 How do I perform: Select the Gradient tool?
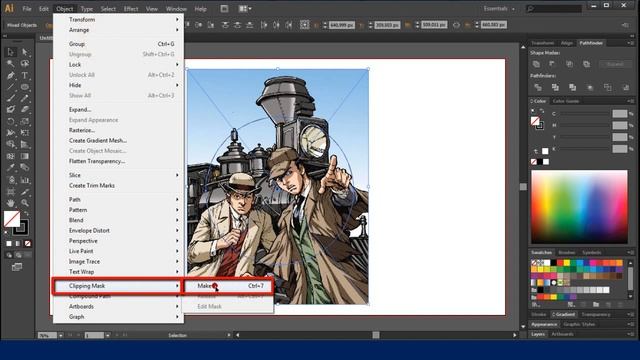click(x=25, y=156)
